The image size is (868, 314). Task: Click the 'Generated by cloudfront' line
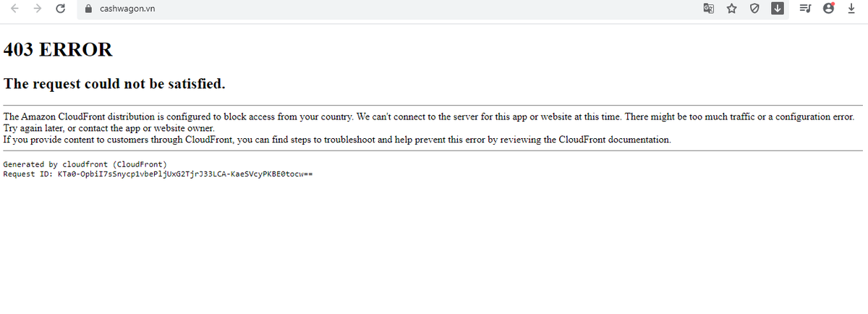click(85, 164)
